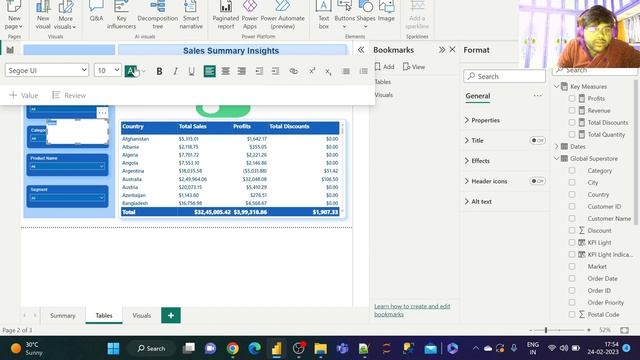Center align the text
This screenshot has width=640, height=360.
click(x=225, y=71)
